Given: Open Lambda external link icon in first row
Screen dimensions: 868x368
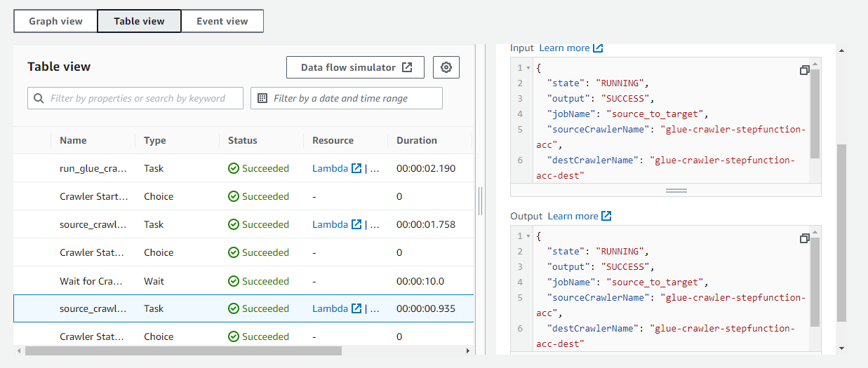Looking at the screenshot, I should (356, 168).
